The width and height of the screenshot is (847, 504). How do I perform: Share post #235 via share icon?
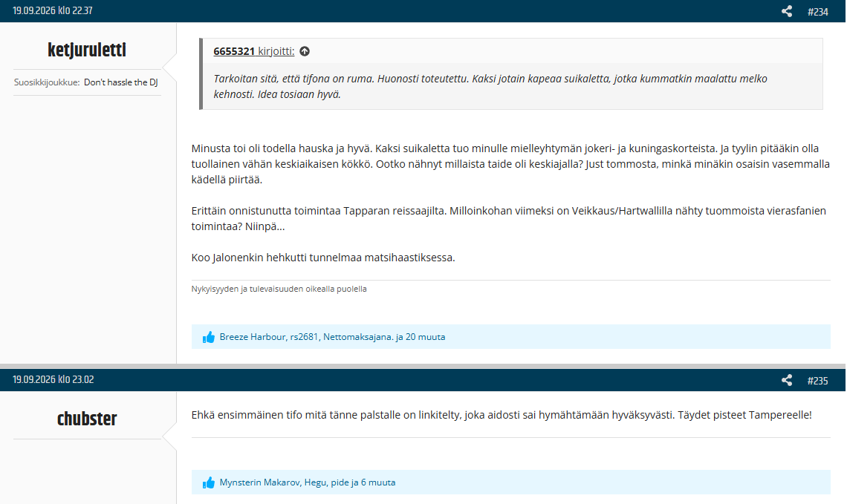pyautogui.click(x=787, y=381)
